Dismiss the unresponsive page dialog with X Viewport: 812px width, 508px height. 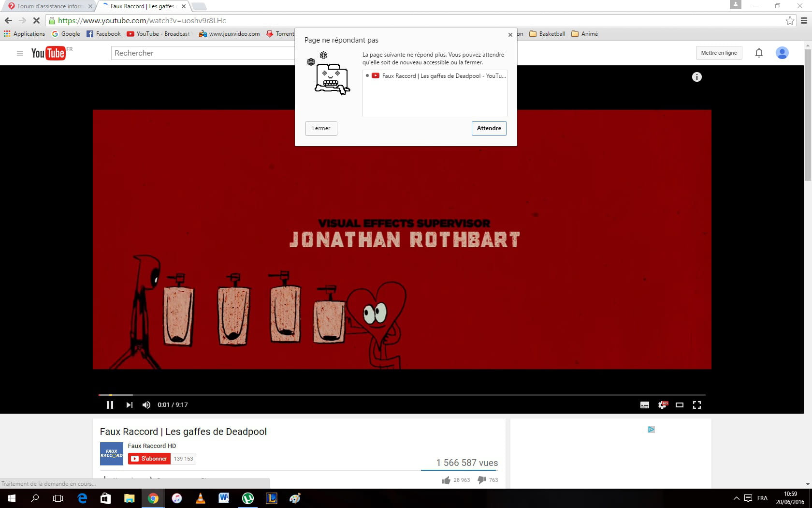[x=510, y=35]
